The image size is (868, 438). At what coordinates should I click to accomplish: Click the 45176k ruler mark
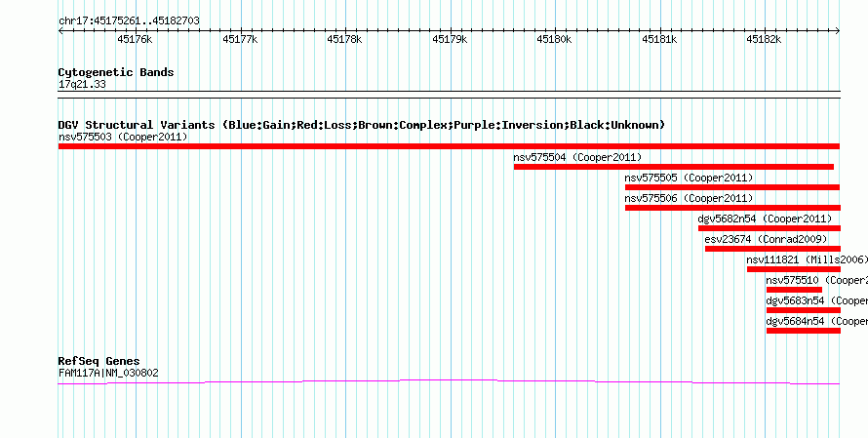point(135,39)
